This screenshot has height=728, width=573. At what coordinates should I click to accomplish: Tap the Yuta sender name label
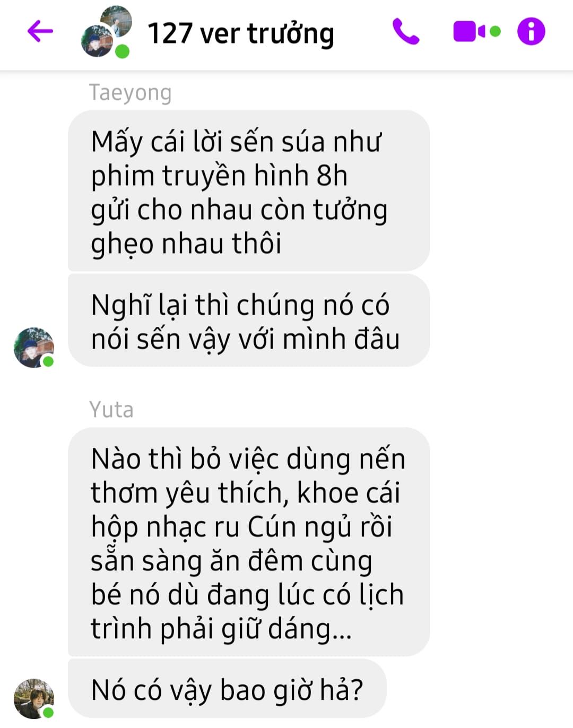111,410
